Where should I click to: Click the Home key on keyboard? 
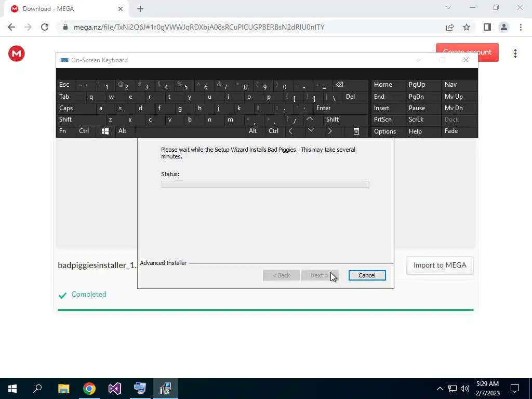[388, 85]
